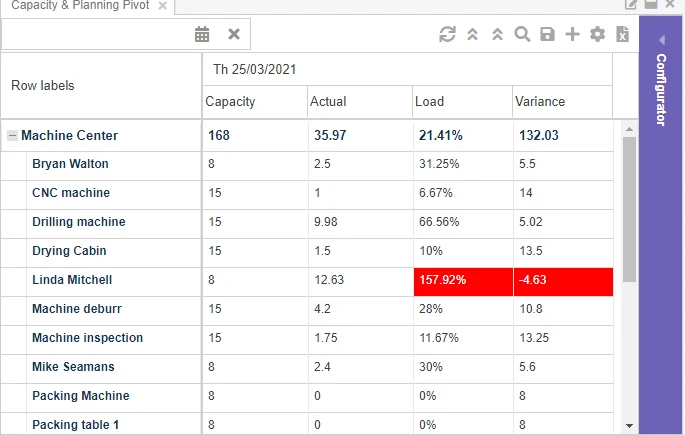Select the Packing table 1 row label
Image resolution: width=685 pixels, height=435 pixels.
(76, 425)
